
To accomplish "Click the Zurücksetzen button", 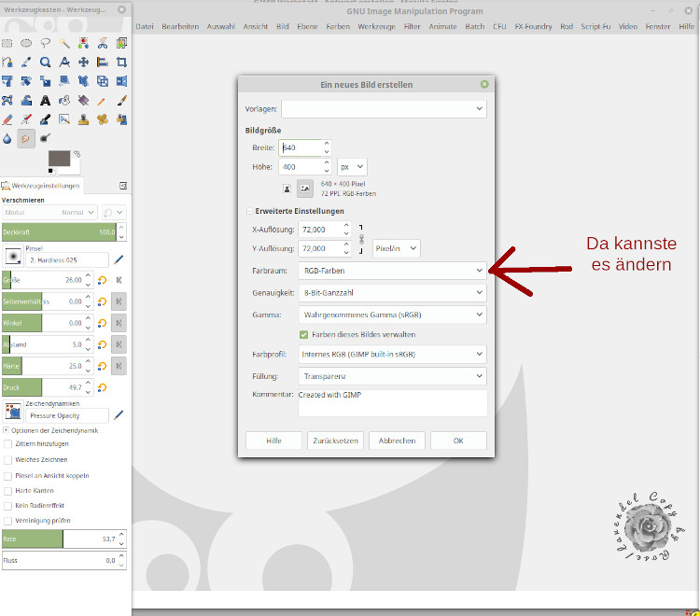I will [x=335, y=441].
